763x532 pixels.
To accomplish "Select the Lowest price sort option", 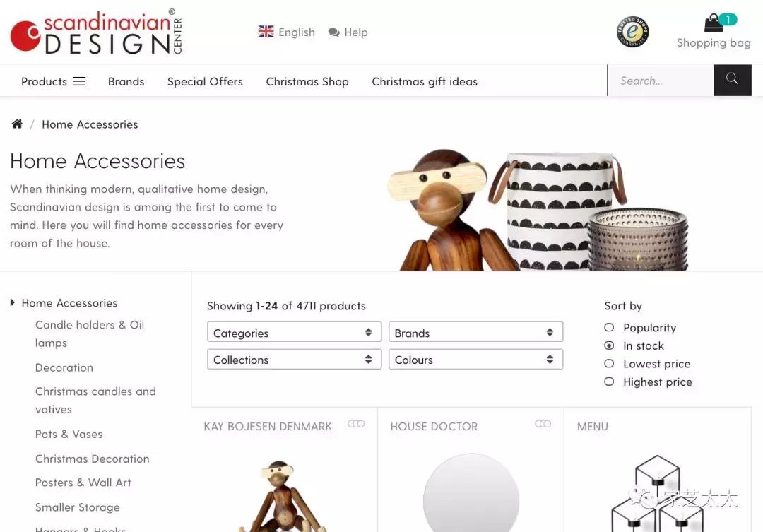I will tap(609, 364).
